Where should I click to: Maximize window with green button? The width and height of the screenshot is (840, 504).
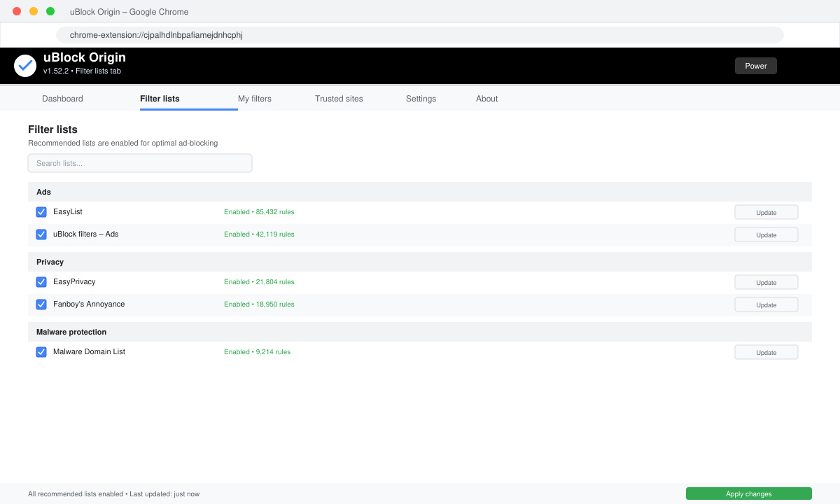click(50, 11)
